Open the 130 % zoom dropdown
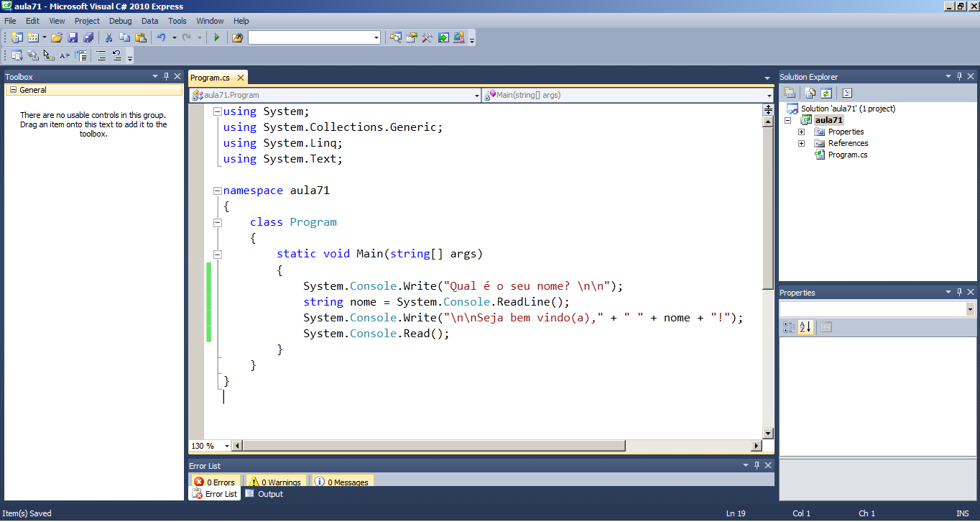Image resolution: width=980 pixels, height=522 pixels. point(226,446)
